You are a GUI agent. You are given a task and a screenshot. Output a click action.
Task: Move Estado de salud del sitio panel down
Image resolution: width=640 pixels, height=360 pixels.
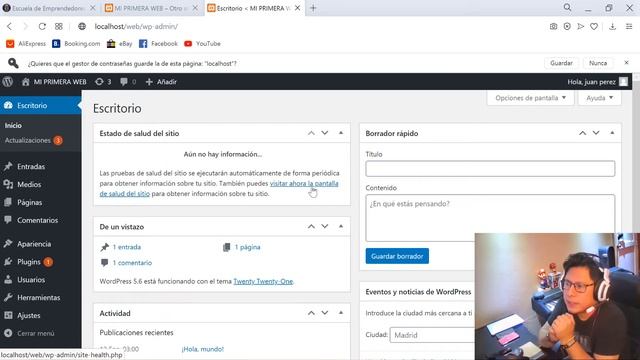click(x=325, y=133)
